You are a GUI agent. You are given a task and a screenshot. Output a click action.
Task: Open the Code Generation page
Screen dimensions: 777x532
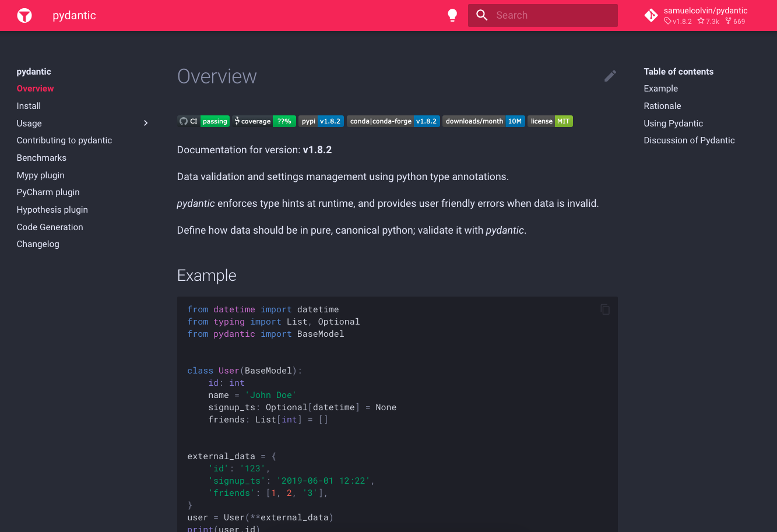click(50, 227)
